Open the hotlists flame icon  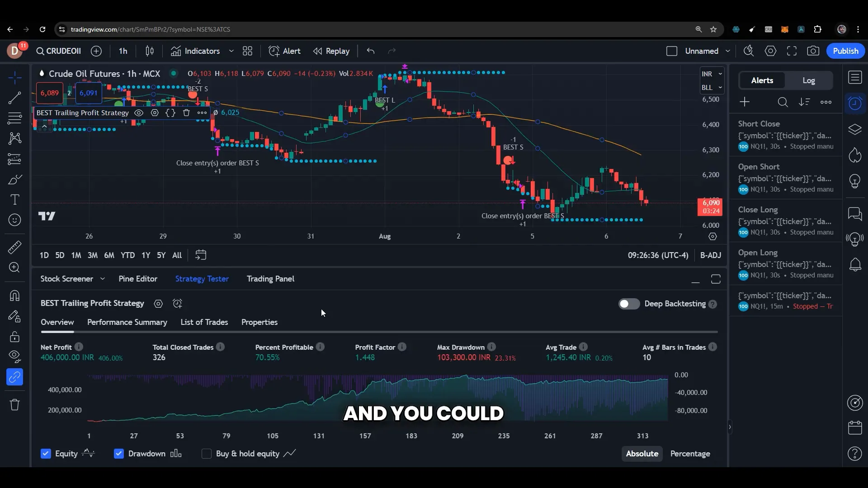[x=855, y=155]
